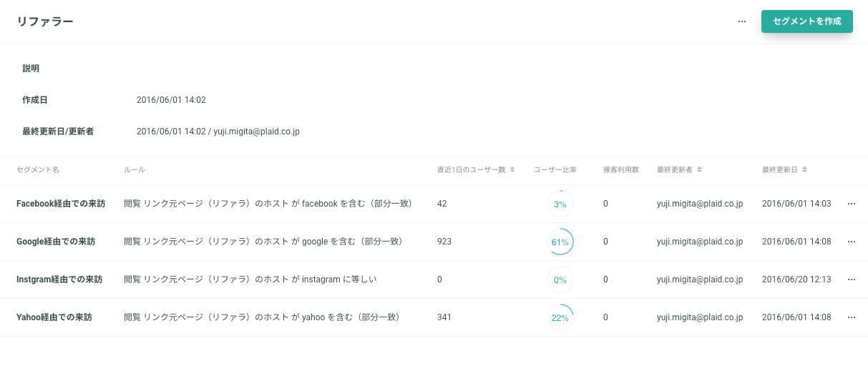Click the セグメント名 column header
The image size is (868, 371).
pyautogui.click(x=38, y=170)
